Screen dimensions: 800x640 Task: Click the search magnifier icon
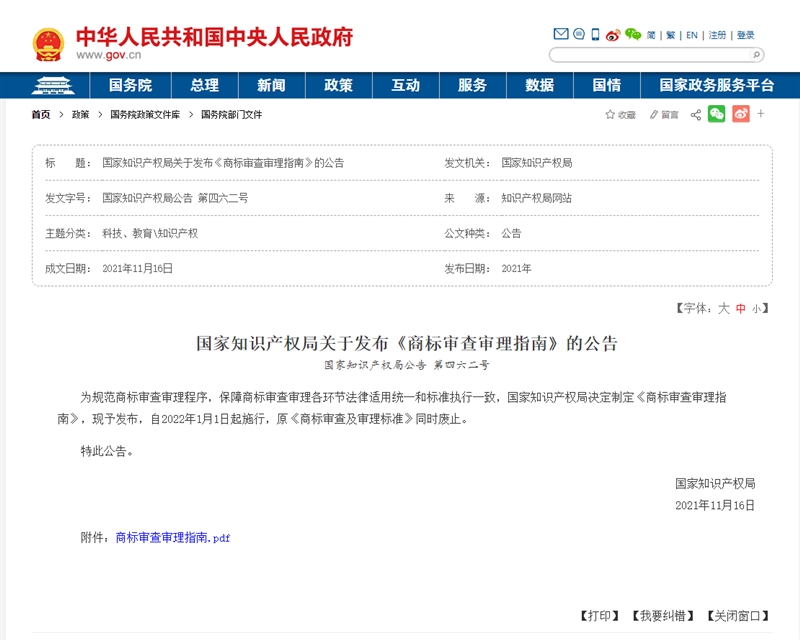pyautogui.click(x=757, y=55)
